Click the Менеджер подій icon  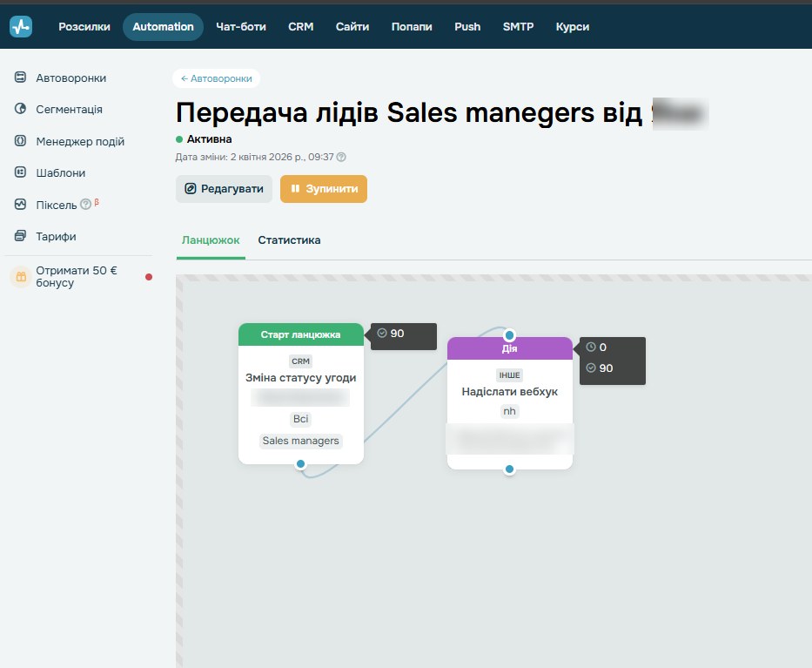click(20, 141)
